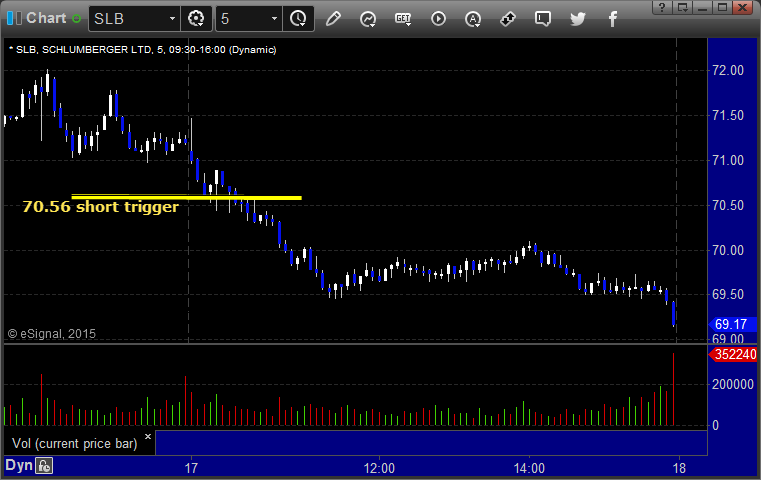This screenshot has width=761, height=480.
Task: Click the 352240 volume value label
Action: click(733, 354)
